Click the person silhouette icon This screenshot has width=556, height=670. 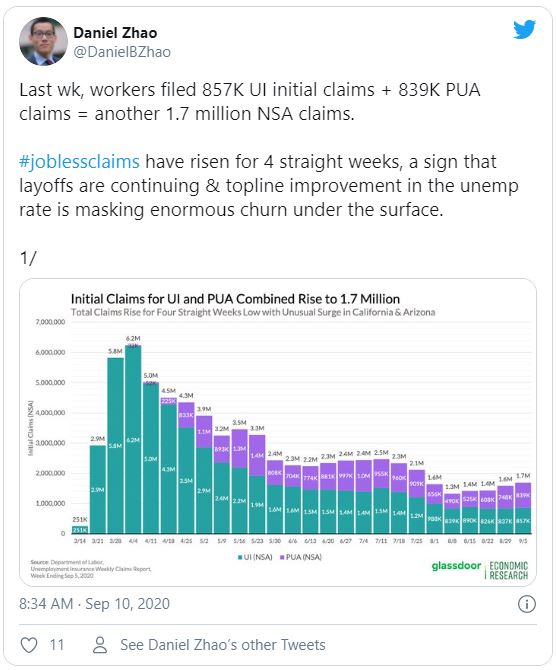[100, 645]
